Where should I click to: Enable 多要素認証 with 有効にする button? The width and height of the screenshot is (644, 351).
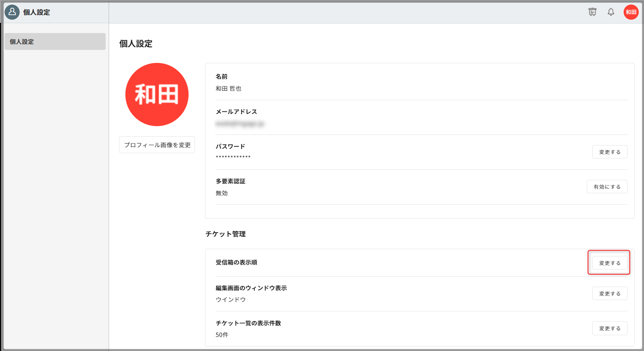click(607, 187)
